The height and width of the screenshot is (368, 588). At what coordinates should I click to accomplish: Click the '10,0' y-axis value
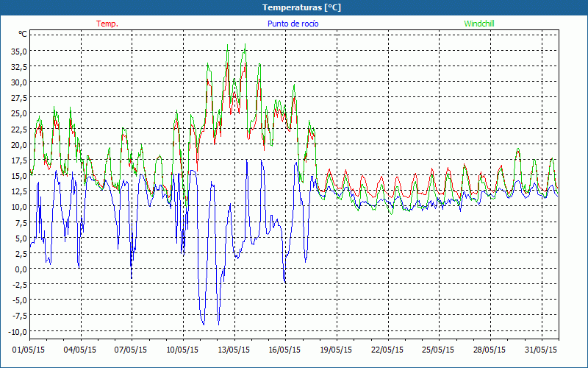click(x=20, y=207)
